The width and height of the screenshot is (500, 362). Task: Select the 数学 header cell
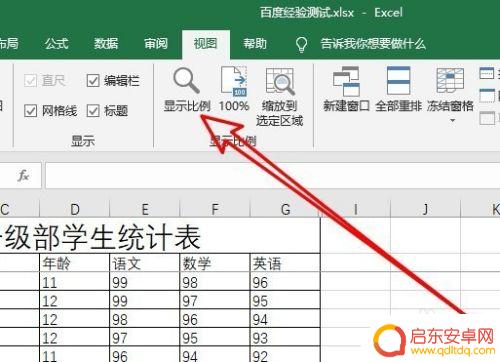click(215, 263)
